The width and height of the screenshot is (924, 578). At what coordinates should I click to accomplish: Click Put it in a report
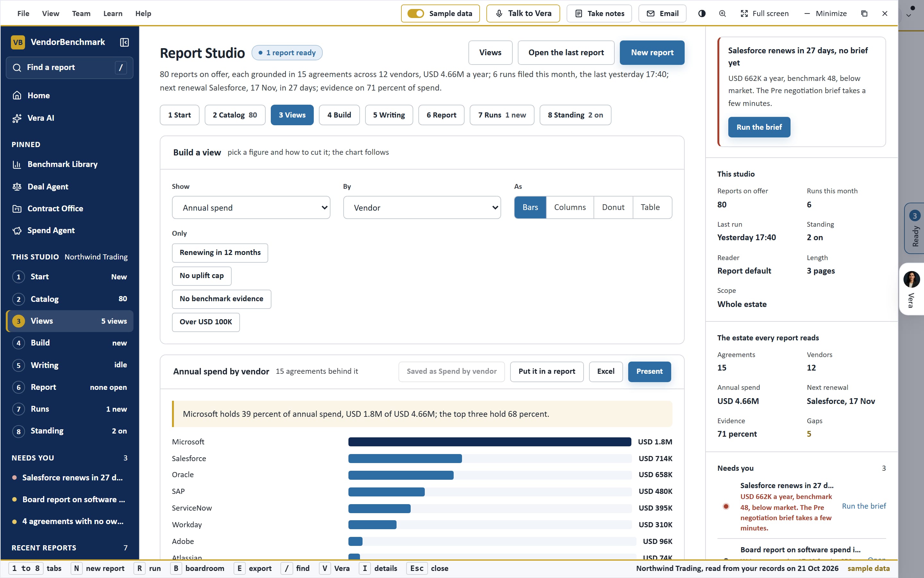coord(547,372)
